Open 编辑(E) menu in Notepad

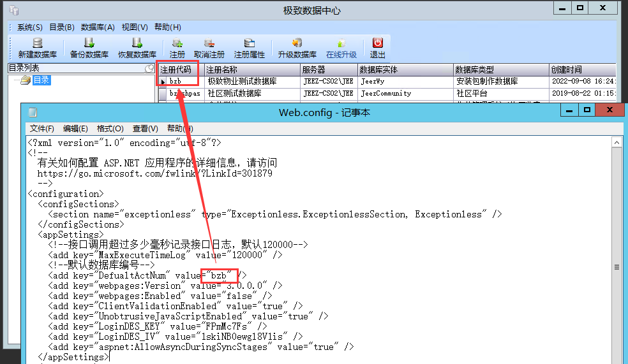tap(75, 128)
